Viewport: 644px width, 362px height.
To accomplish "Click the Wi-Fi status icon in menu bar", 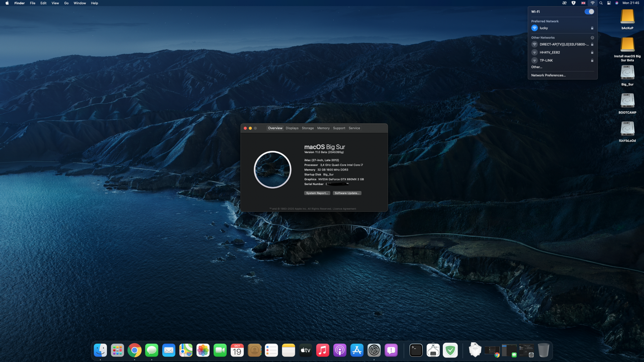I will [592, 3].
